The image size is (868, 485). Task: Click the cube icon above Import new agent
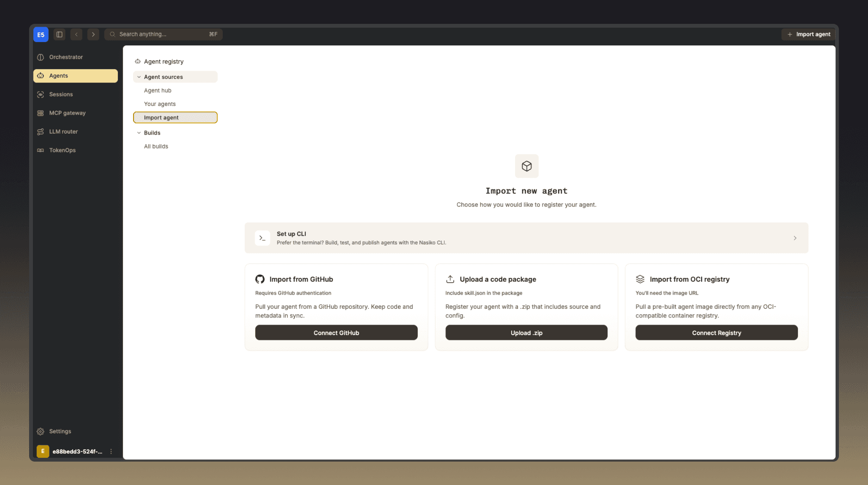(527, 166)
